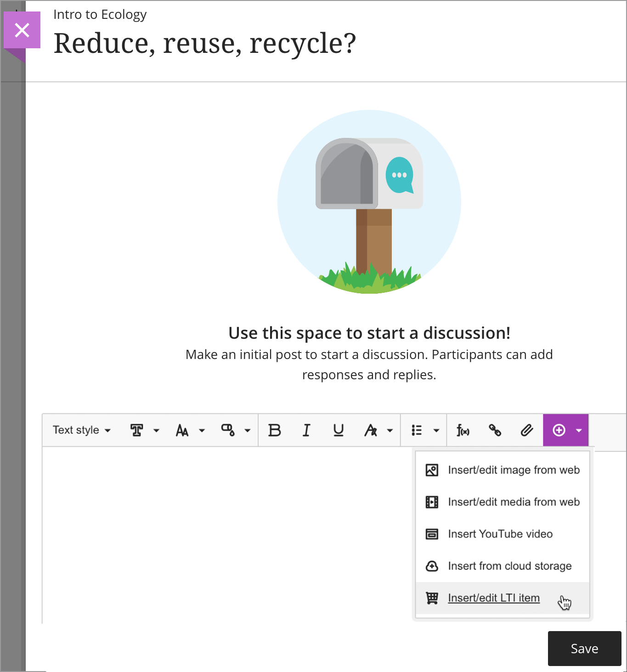Choose Insert from cloud storage
Screen dimensions: 627x672
pyautogui.click(x=503, y=566)
